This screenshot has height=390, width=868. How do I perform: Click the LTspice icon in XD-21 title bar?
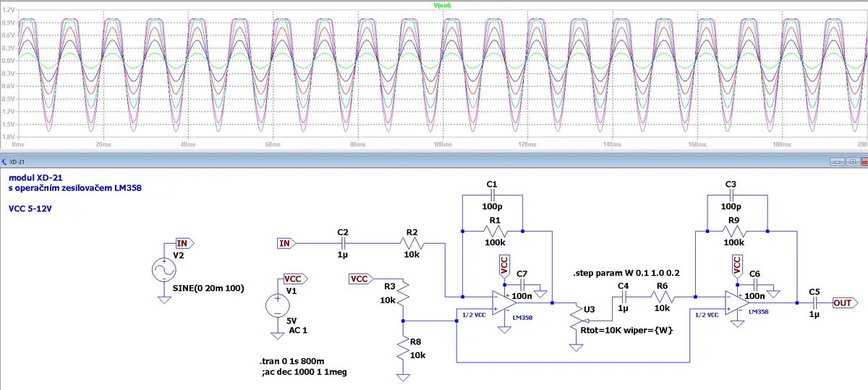(5, 161)
